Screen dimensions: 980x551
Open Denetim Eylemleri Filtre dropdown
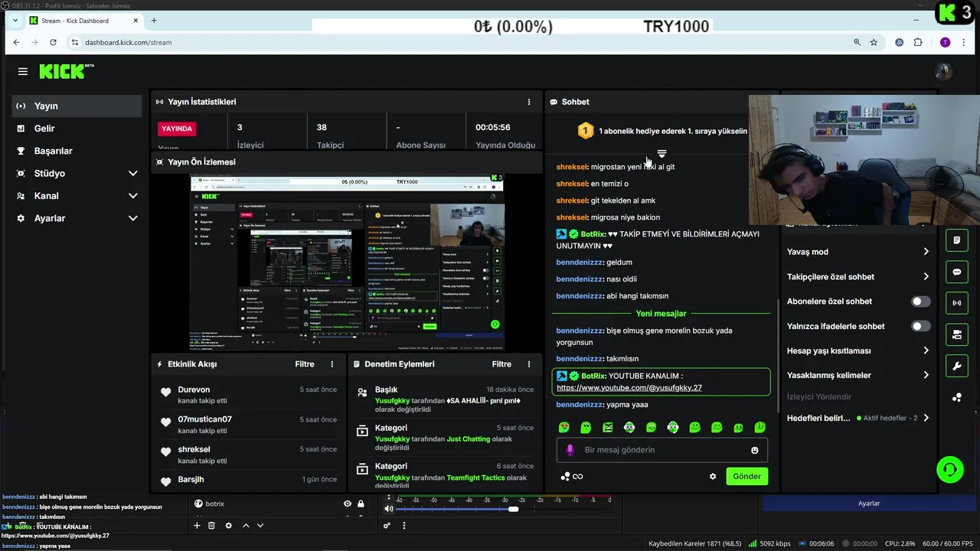501,364
